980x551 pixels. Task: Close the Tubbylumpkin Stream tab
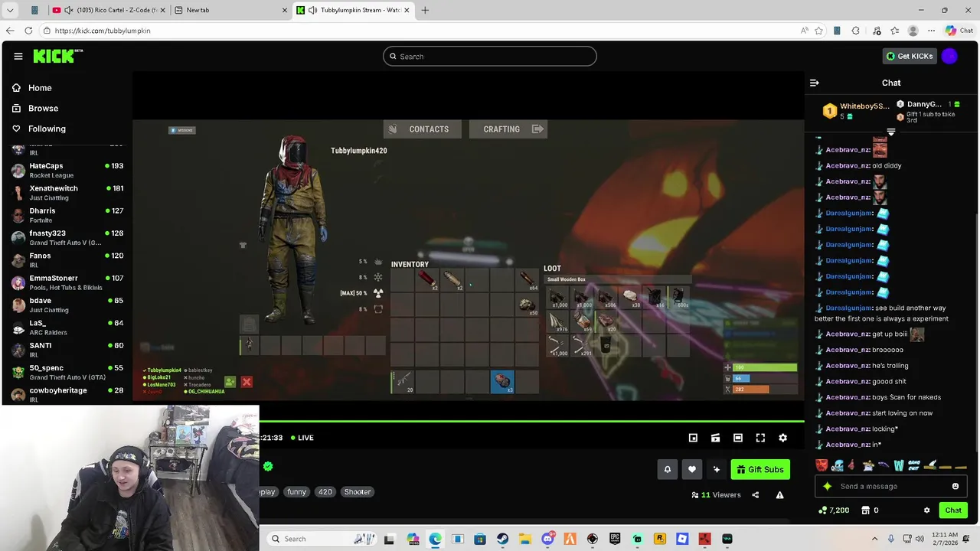[x=407, y=10]
